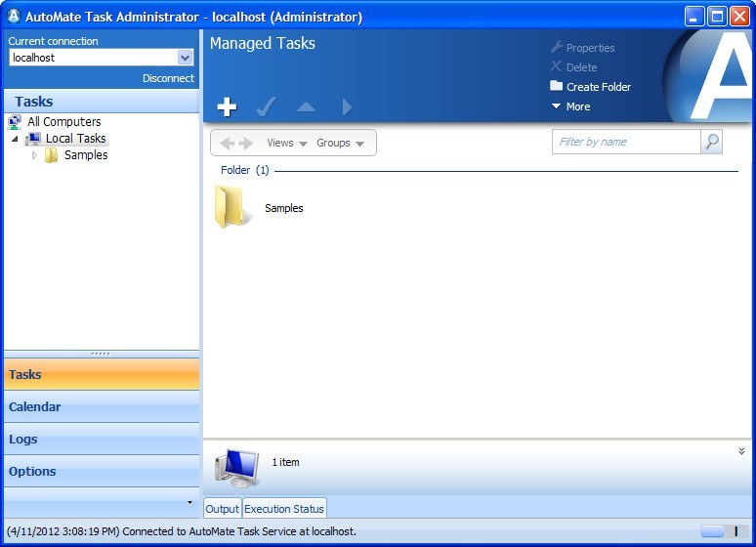Click the Tasks panel header
Viewport: 756px width, 547px height.
pyautogui.click(x=102, y=102)
